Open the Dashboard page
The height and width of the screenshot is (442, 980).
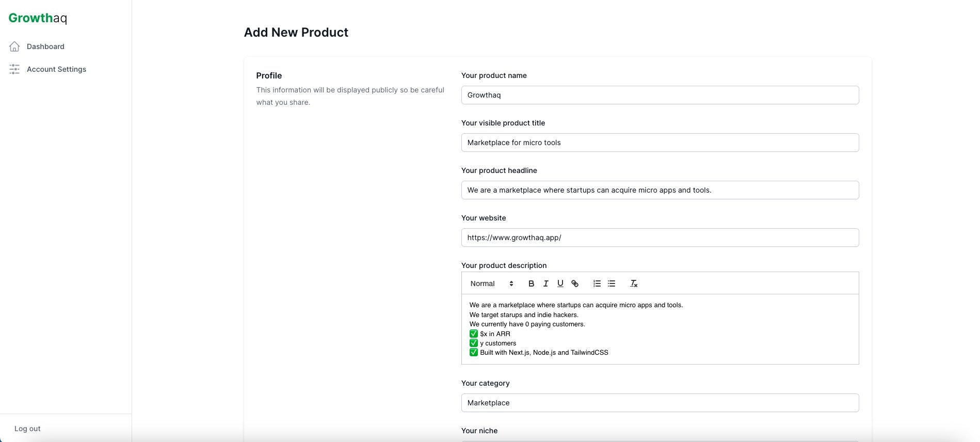45,46
